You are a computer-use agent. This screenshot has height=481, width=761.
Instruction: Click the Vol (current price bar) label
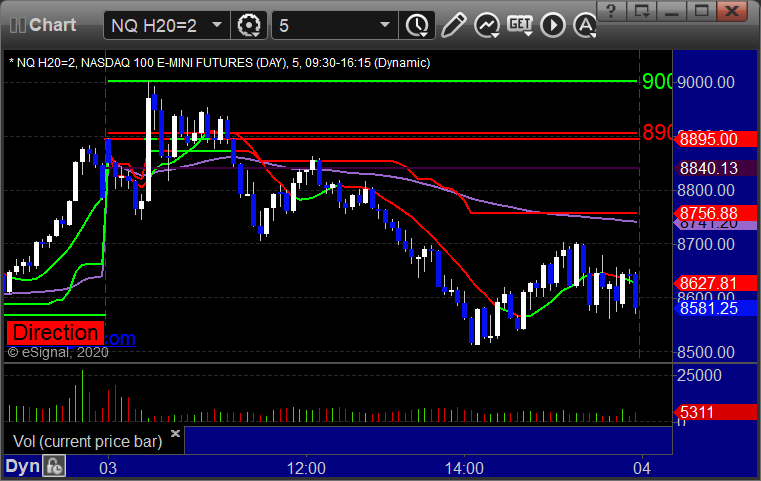pyautogui.click(x=87, y=442)
